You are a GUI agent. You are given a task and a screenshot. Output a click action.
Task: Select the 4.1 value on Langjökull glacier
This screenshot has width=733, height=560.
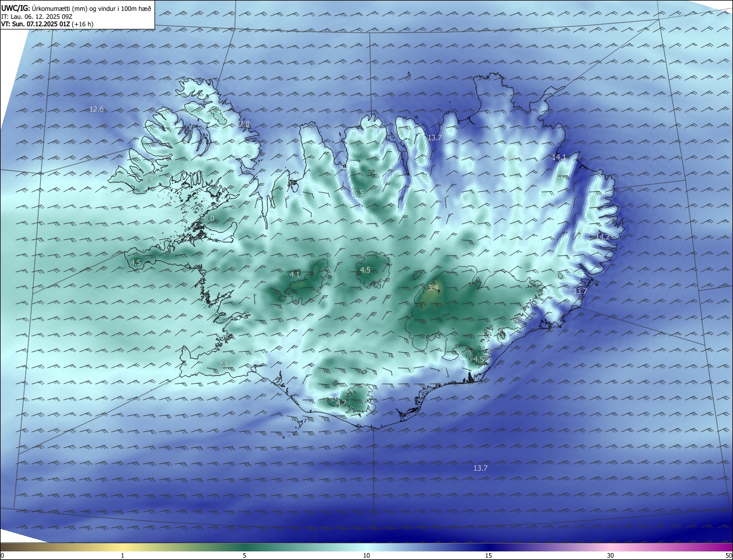pyautogui.click(x=295, y=274)
